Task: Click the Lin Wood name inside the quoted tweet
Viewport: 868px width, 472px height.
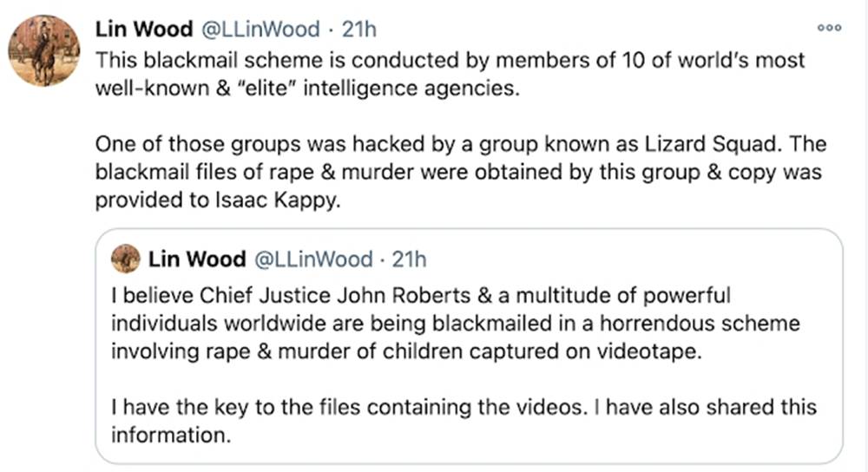Action: 196,259
